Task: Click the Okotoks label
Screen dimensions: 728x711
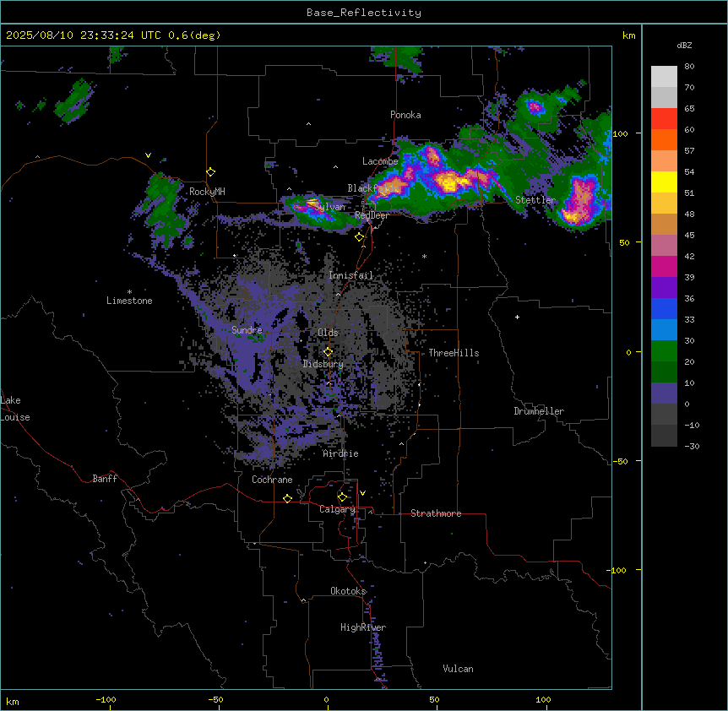Action: [x=348, y=591]
